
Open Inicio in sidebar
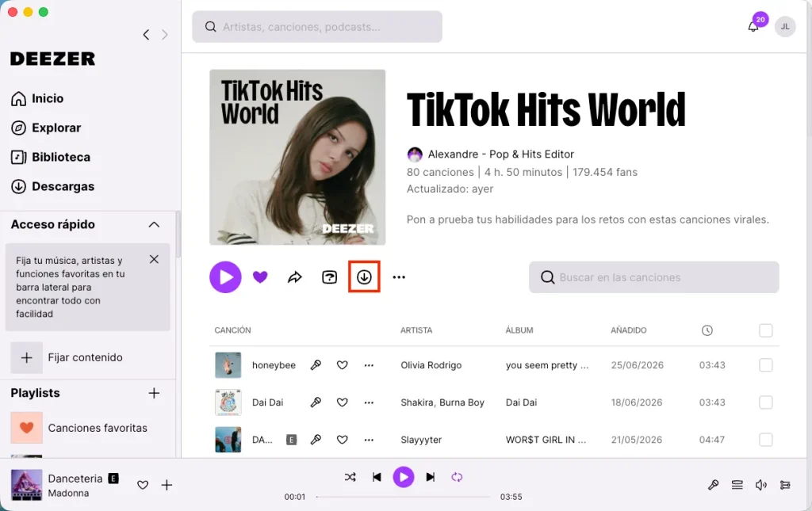37,98
